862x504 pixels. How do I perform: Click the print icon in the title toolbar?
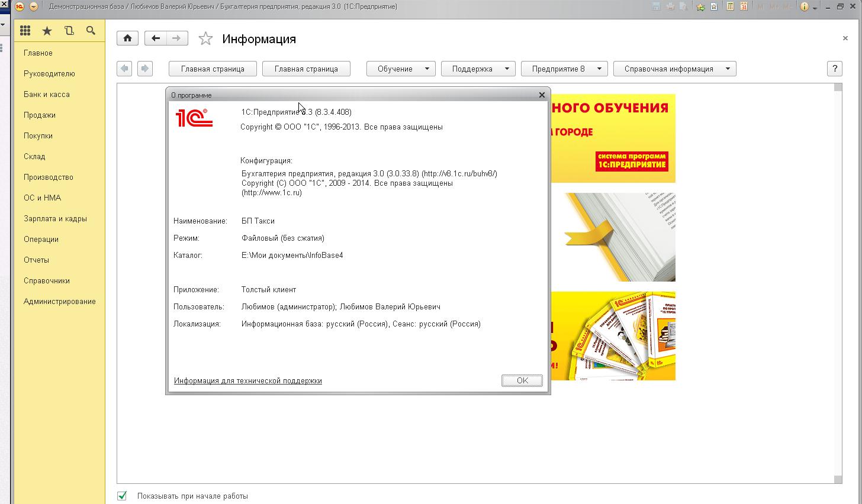(x=670, y=7)
